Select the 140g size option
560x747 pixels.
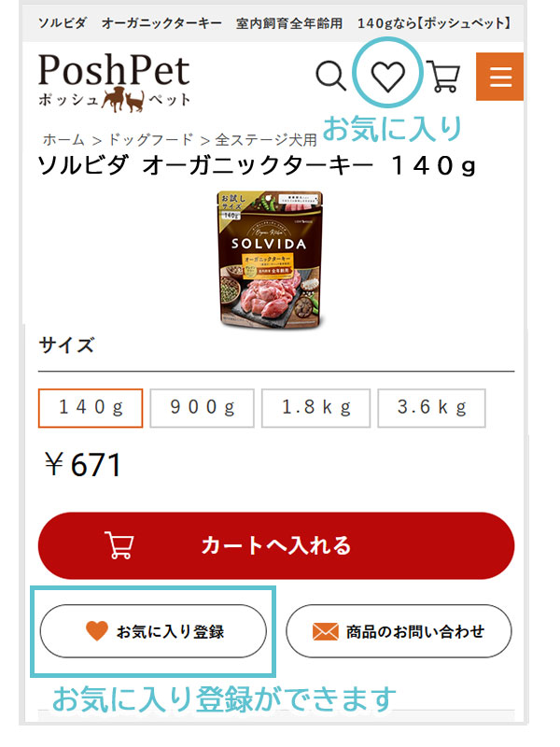[x=91, y=408]
